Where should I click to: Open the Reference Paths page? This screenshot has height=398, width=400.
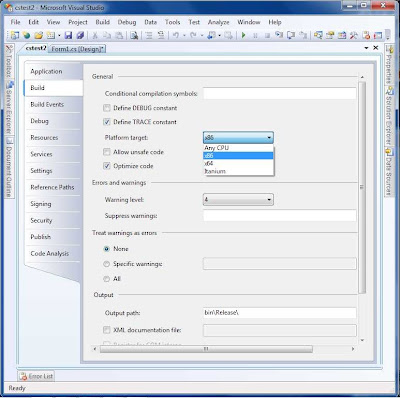(x=53, y=187)
